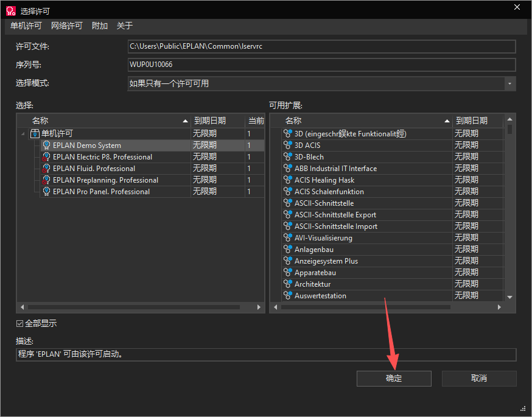Click the 序列号 input field
532x417 pixels.
point(321,65)
